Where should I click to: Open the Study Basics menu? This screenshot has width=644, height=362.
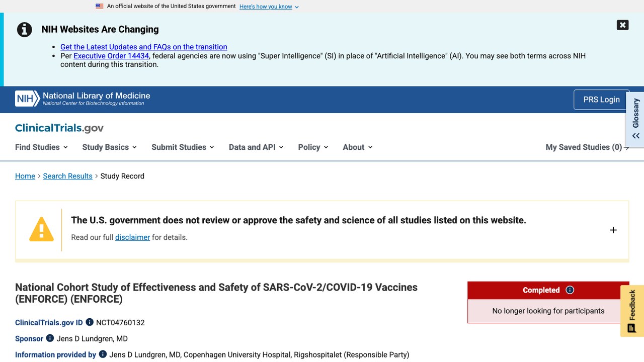(x=109, y=147)
